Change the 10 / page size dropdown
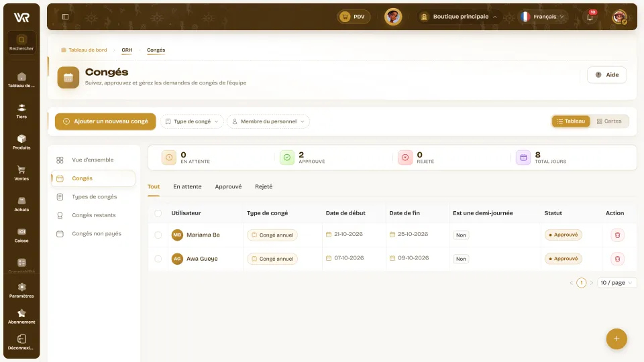Screen dimensions: 644x362 [616, 283]
